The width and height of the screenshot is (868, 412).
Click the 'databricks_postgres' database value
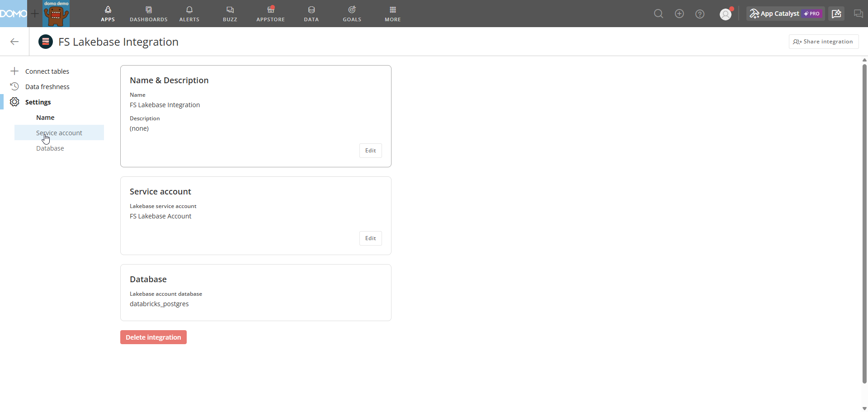[x=159, y=304]
